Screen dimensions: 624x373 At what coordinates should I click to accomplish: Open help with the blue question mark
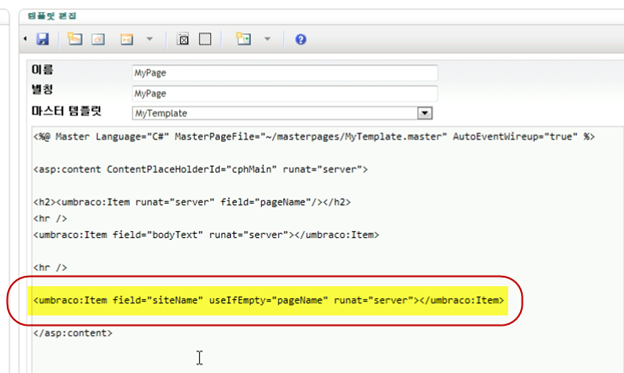301,39
